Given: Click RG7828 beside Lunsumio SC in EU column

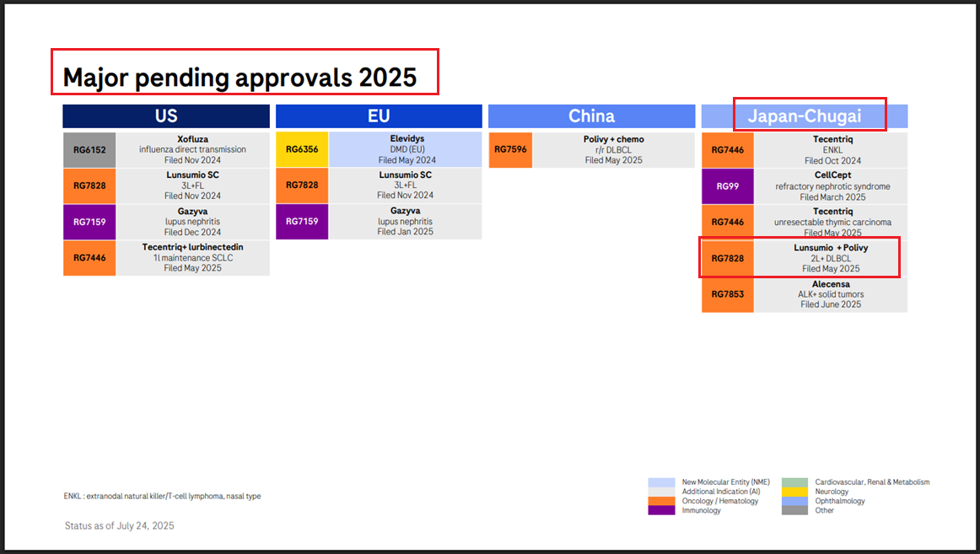Looking at the screenshot, I should pos(302,185).
